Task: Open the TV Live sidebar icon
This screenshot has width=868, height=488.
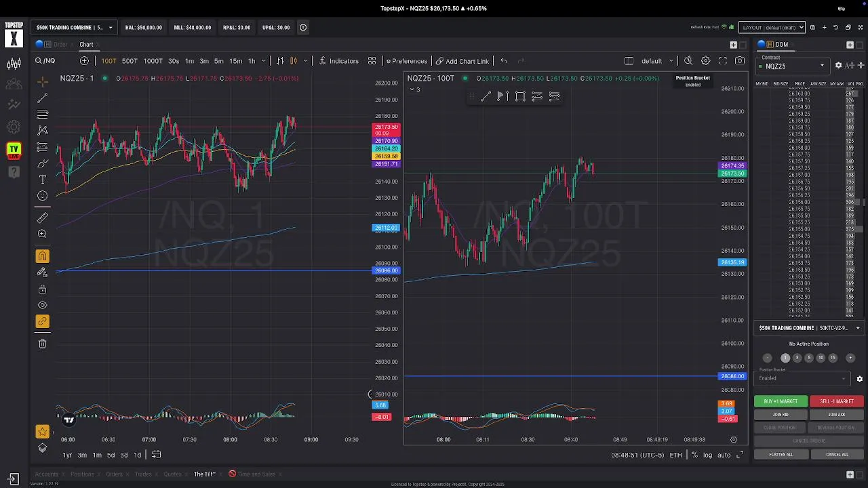Action: [x=14, y=150]
